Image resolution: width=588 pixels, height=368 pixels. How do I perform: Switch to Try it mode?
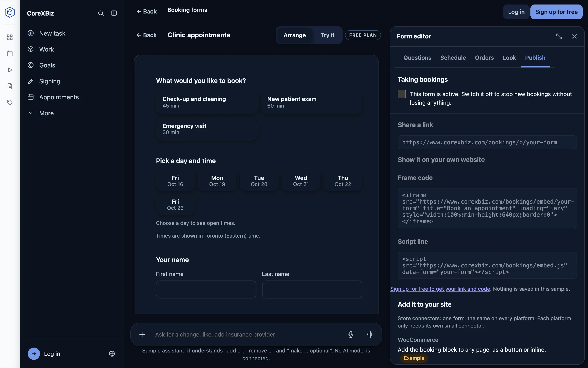pyautogui.click(x=327, y=35)
